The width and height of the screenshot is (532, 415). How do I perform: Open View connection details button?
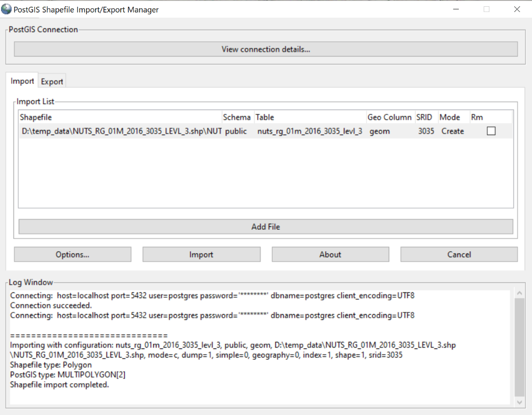tap(265, 49)
